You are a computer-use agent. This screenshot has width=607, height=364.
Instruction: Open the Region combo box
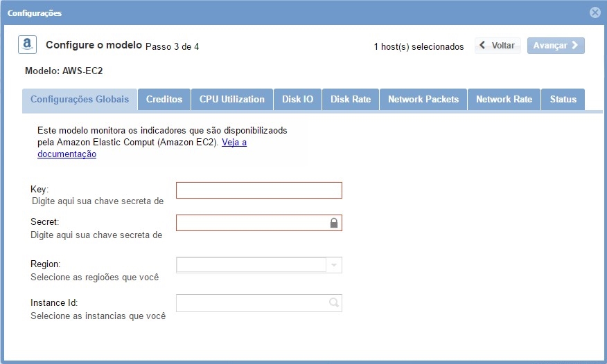[x=252, y=266]
